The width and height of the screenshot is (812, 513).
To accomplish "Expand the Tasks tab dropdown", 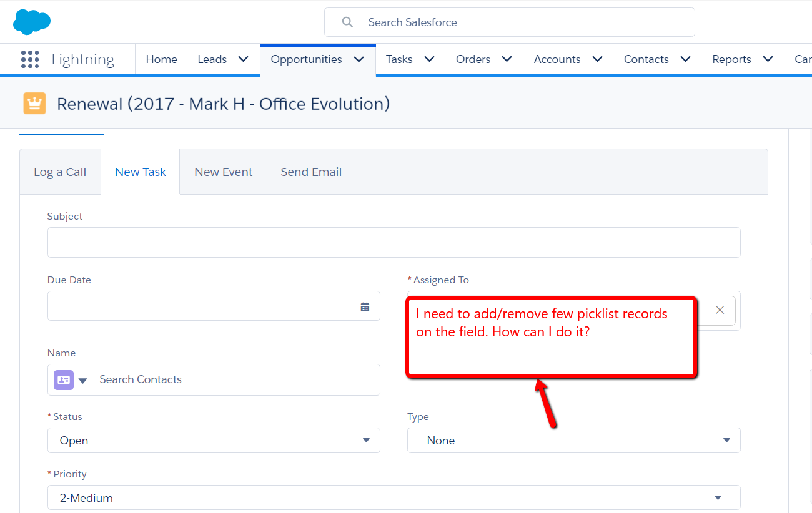I will pos(430,59).
